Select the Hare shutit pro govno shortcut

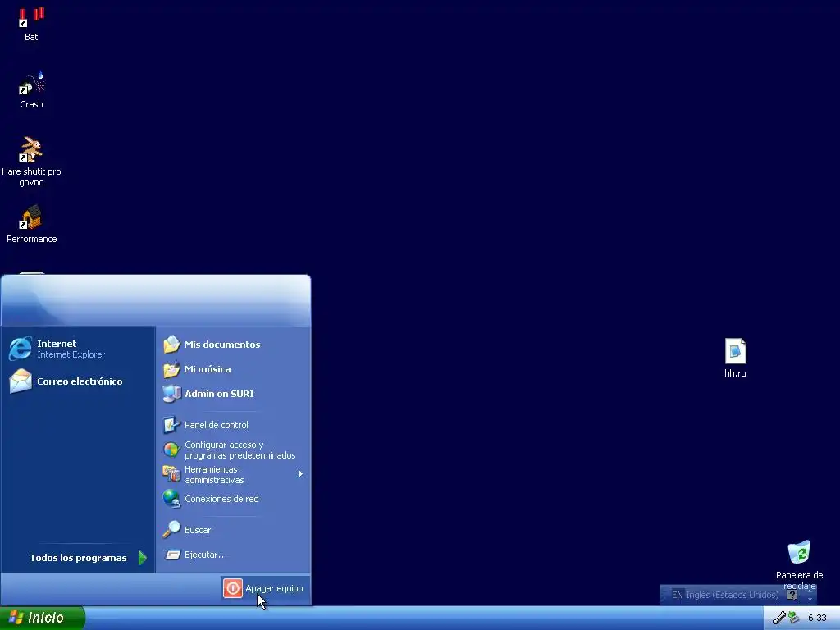pos(31,162)
